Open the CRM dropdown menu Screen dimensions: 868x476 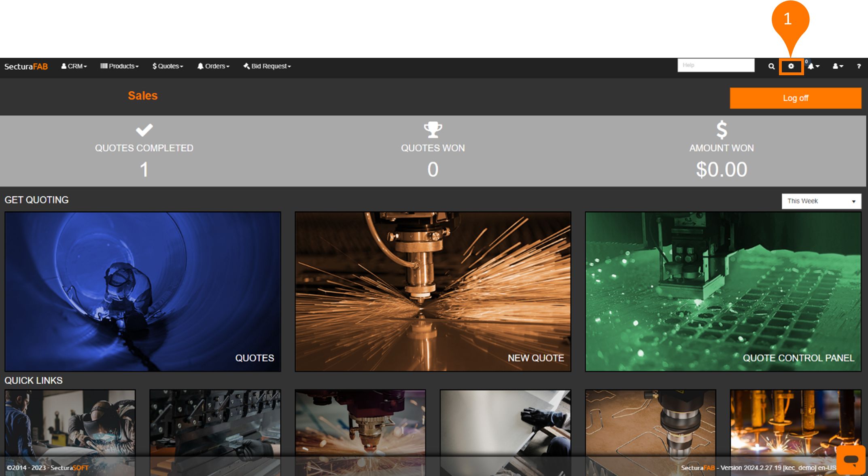74,66
